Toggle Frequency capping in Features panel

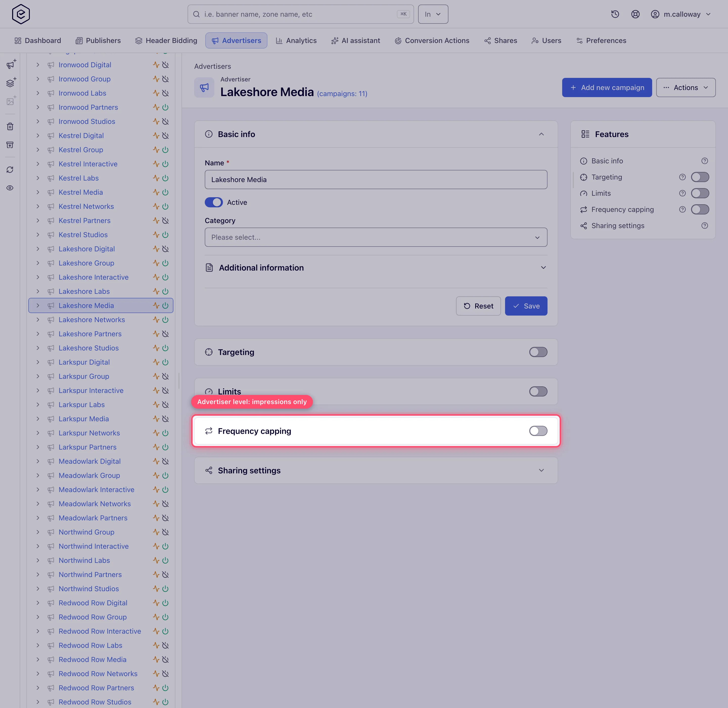(700, 209)
